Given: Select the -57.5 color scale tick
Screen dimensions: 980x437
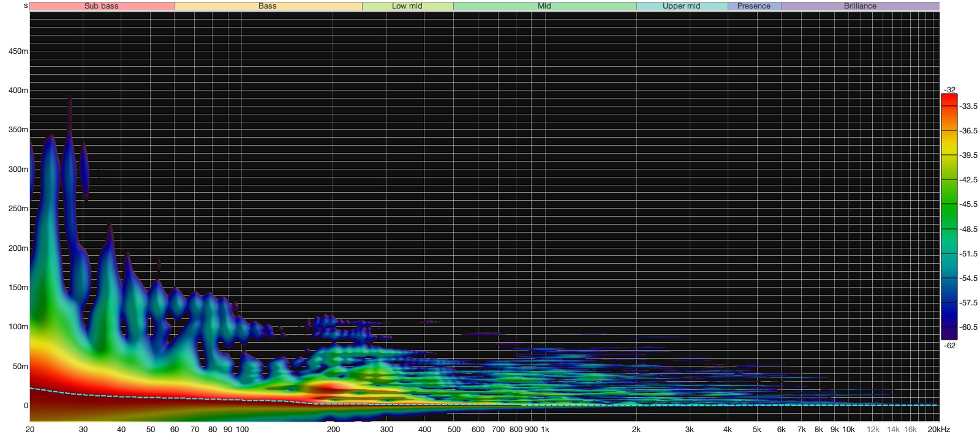Looking at the screenshot, I should pos(968,302).
